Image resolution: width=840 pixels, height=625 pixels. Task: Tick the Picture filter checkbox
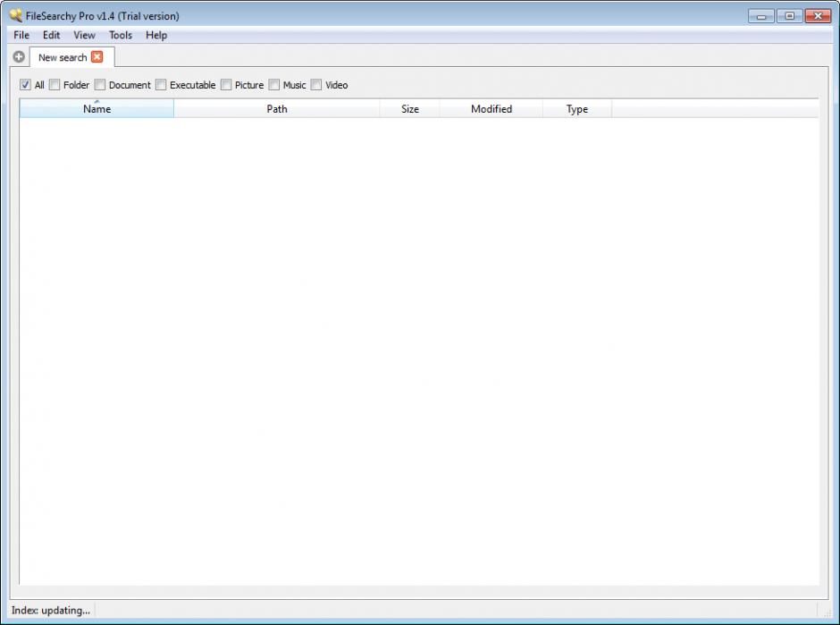(x=226, y=85)
